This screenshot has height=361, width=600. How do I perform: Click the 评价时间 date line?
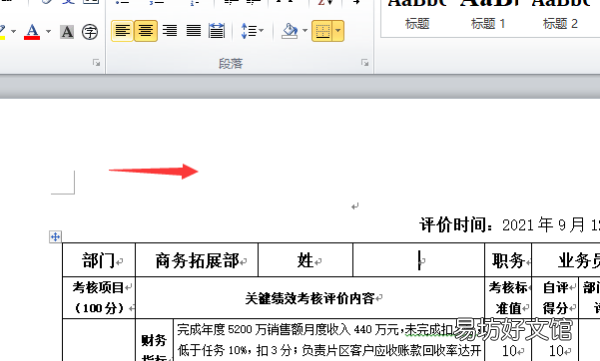(x=510, y=225)
